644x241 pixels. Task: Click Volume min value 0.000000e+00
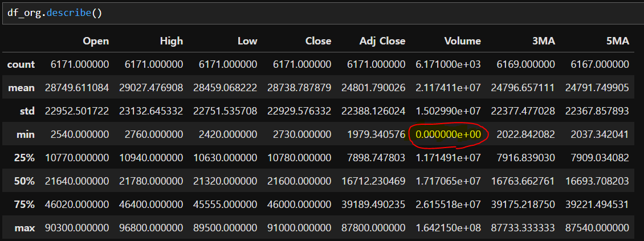pyautogui.click(x=448, y=134)
